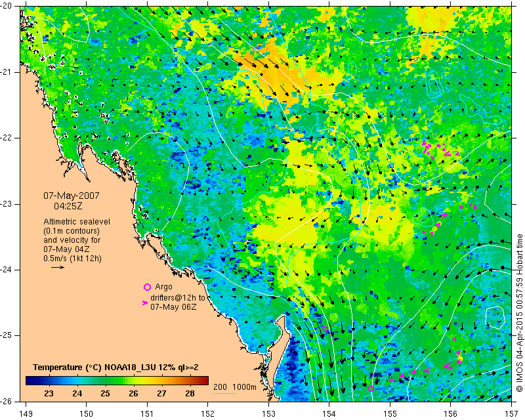Click the longitude axis label 151
525x420 pixels.
coord(147,414)
